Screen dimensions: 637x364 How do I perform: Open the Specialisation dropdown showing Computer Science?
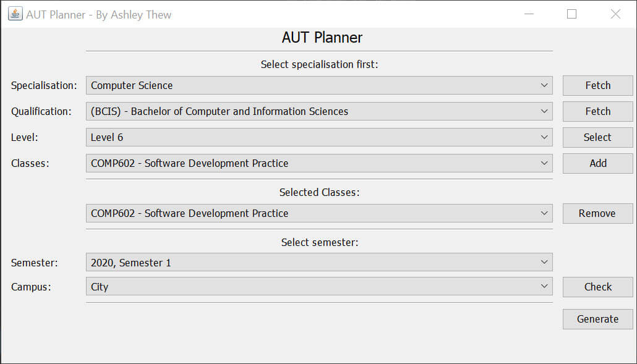point(318,85)
